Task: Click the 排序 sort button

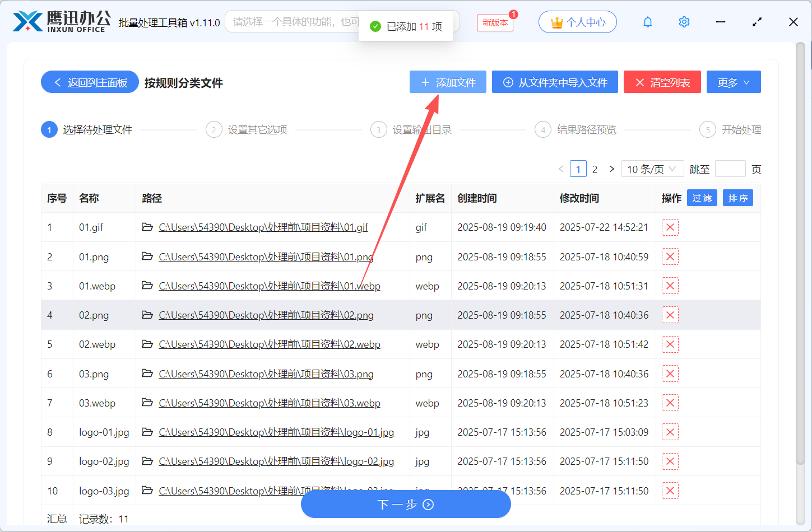Action: point(738,198)
